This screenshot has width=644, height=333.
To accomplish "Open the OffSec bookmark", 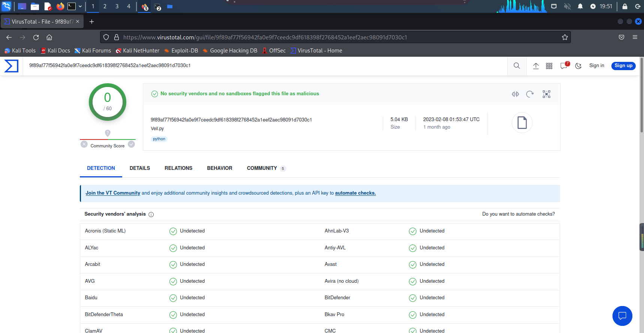I will coord(274,51).
